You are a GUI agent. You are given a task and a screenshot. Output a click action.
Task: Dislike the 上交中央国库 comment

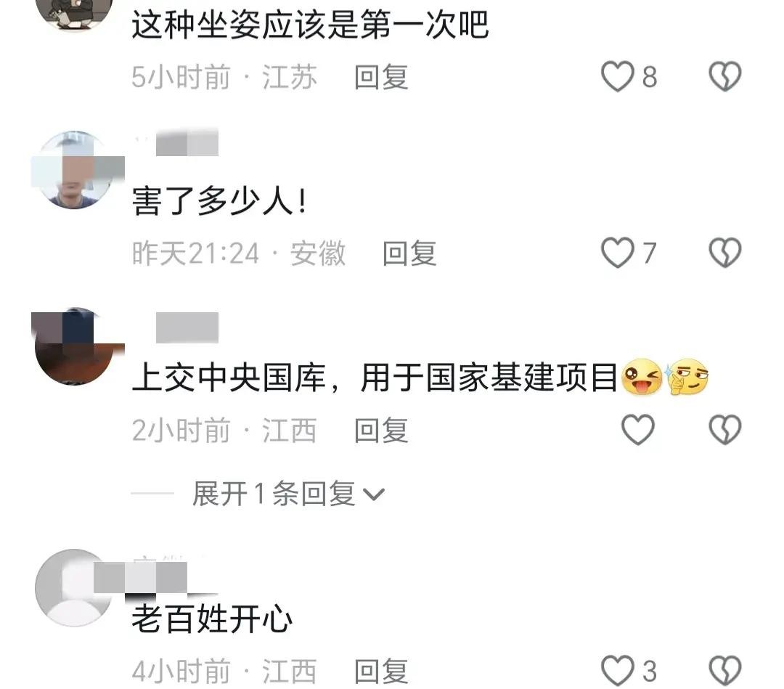point(725,430)
